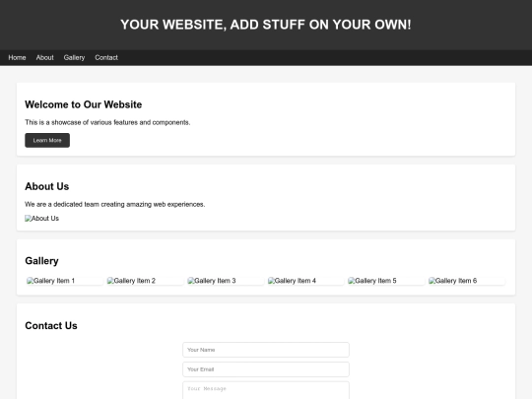Open the Gallery Item 6 thumbnail
The width and height of the screenshot is (532, 399).
point(467,281)
